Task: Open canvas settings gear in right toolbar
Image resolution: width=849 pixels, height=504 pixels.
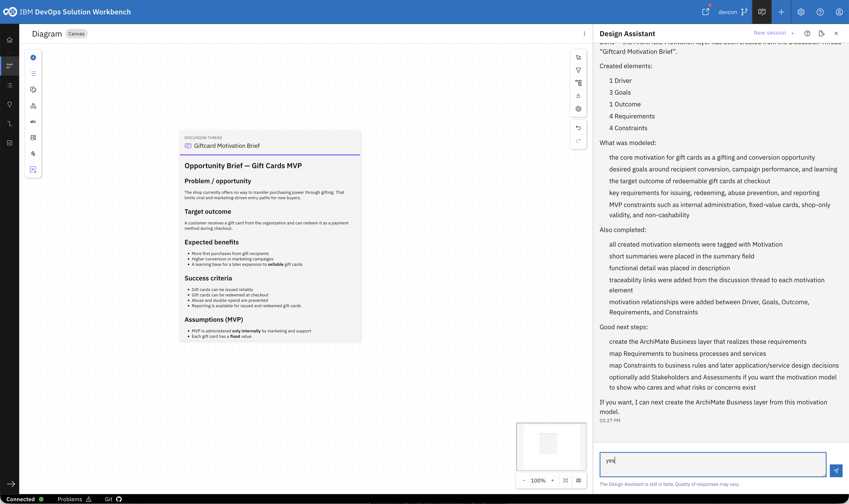Action: (x=578, y=109)
